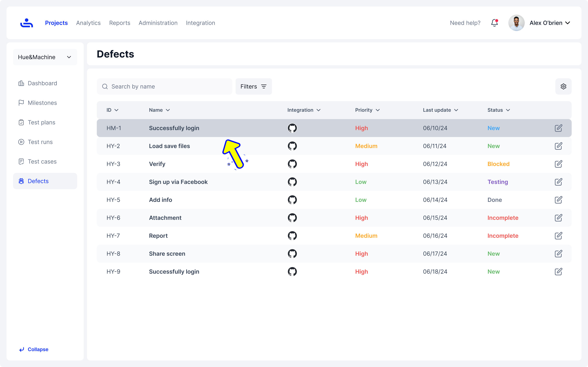Image resolution: width=588 pixels, height=367 pixels.
Task: Click Alex O'brien profile avatar
Action: pos(516,23)
